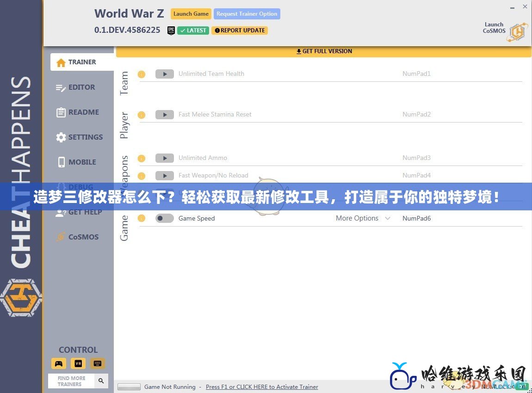Click the NumPad4 hotkey label
The width and height of the screenshot is (532, 393).
[x=416, y=176]
